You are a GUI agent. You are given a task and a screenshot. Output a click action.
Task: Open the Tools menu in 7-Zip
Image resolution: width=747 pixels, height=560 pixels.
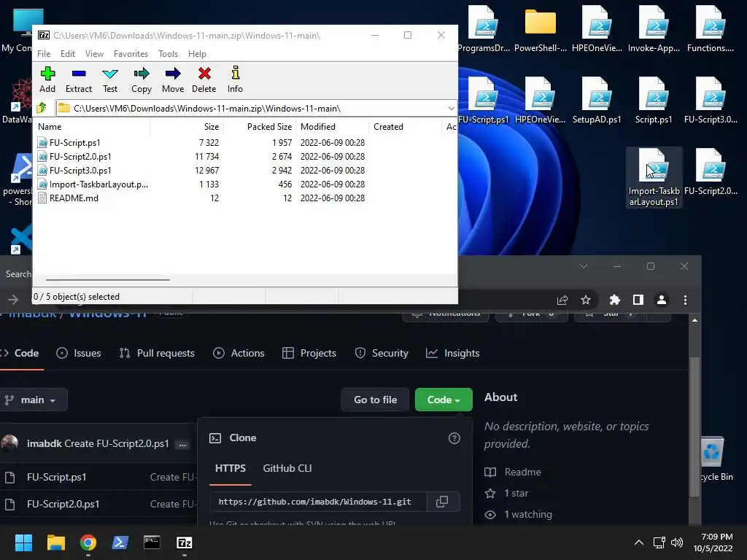(169, 54)
